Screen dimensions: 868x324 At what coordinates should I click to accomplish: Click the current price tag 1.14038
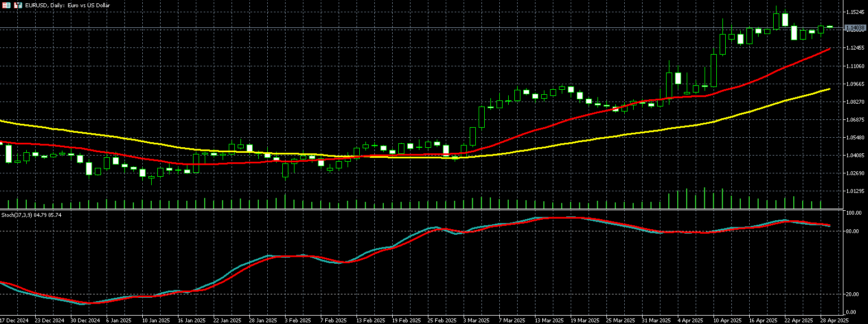855,27
